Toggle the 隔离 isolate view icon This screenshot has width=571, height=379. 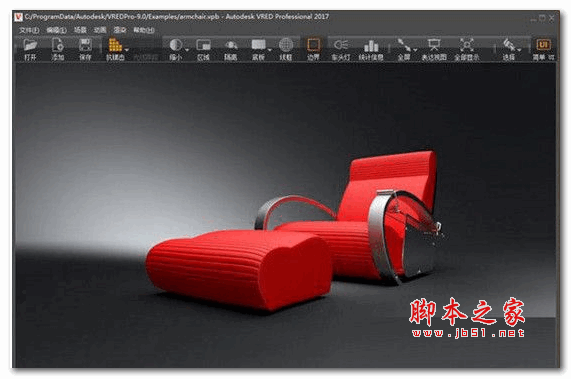(231, 45)
